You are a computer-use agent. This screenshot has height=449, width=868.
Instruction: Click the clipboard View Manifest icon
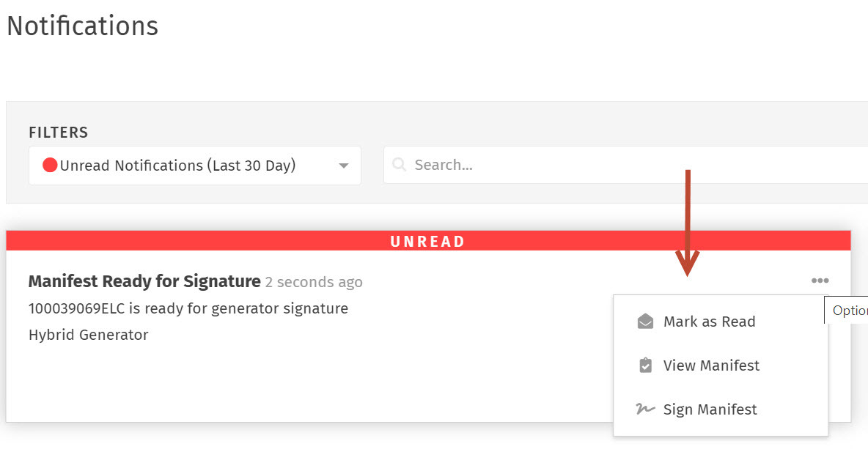click(x=645, y=365)
